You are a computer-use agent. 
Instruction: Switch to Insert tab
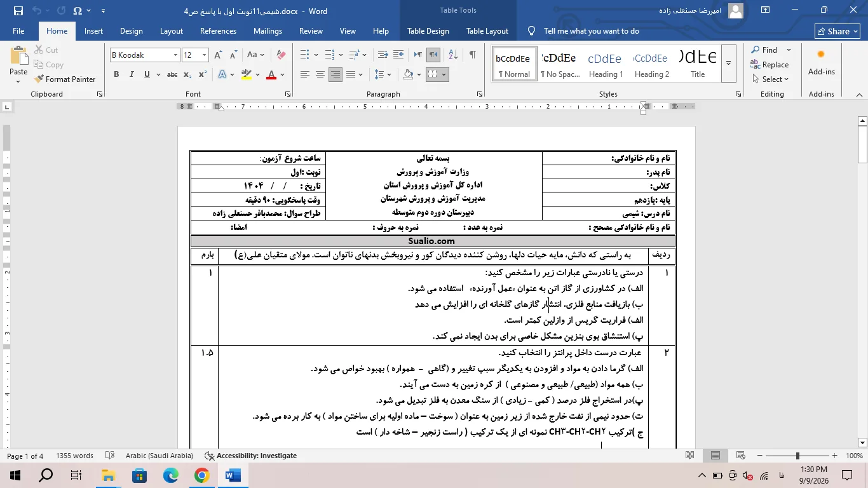(x=93, y=31)
